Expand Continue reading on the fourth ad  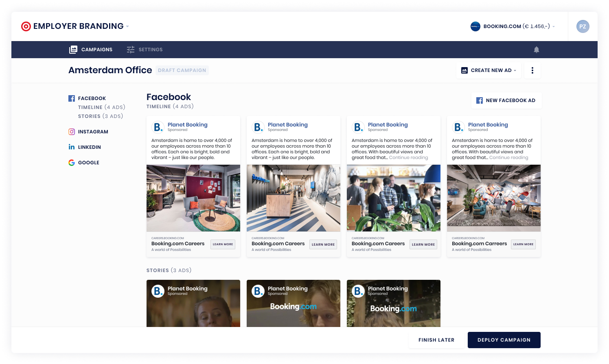(x=508, y=158)
